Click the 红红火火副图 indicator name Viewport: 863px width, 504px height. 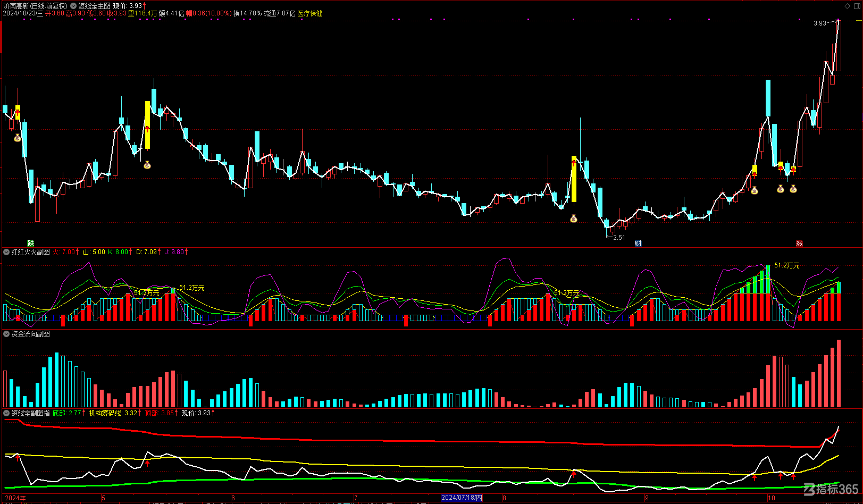point(31,252)
